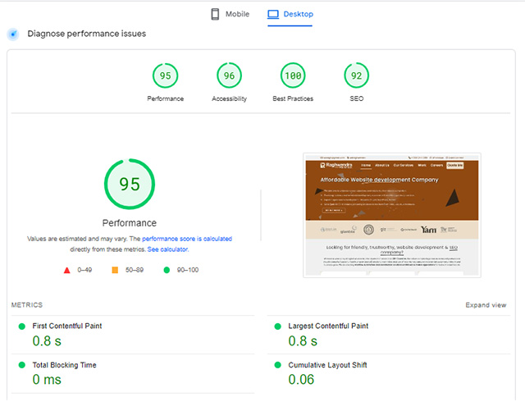This screenshot has height=420, width=525.
Task: Click the orange square 50–89 legend icon
Action: (x=115, y=270)
